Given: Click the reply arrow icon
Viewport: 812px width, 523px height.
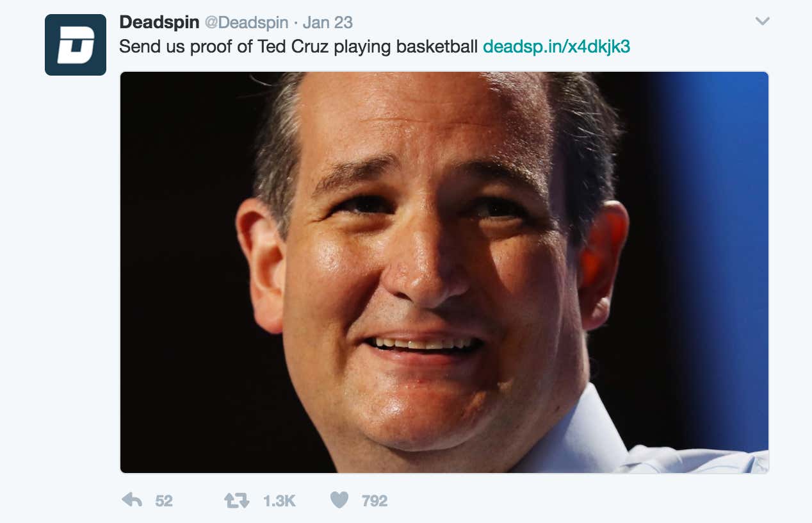Looking at the screenshot, I should tap(132, 500).
